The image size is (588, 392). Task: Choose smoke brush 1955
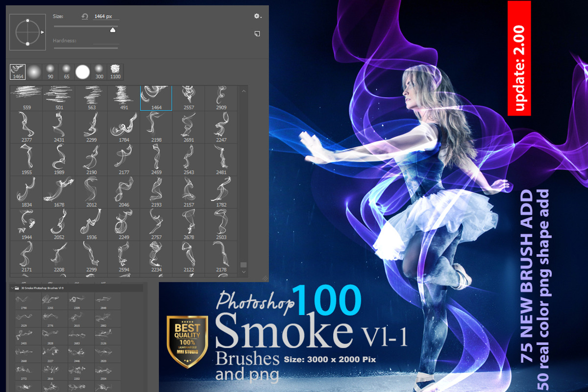(26, 160)
